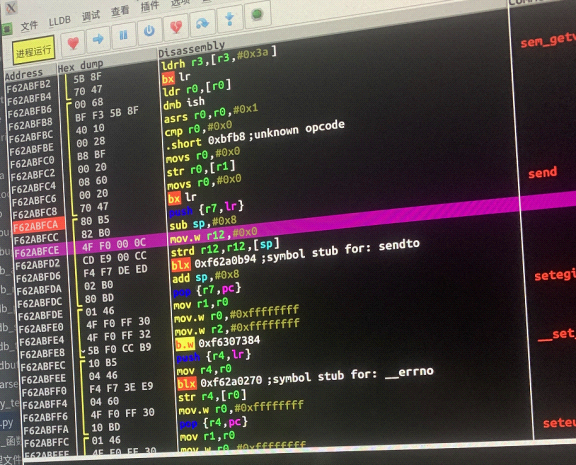Select address F62ABFE8

pos(42,354)
